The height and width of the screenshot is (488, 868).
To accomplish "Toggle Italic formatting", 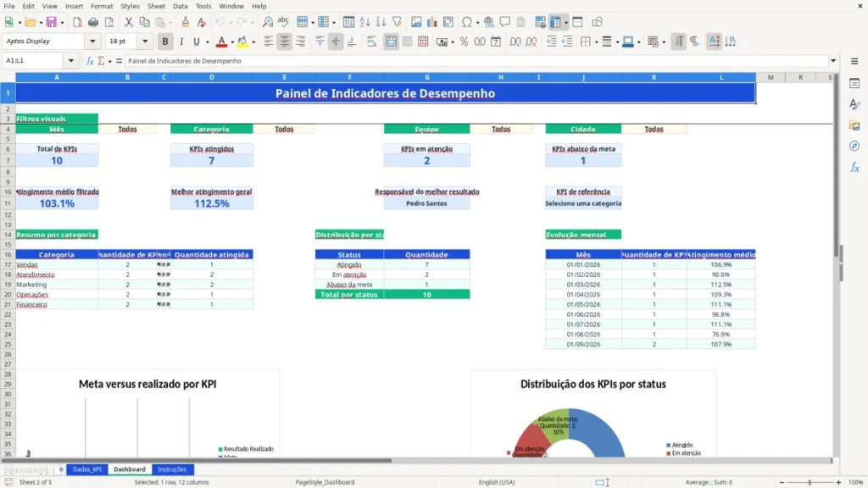I will point(181,42).
